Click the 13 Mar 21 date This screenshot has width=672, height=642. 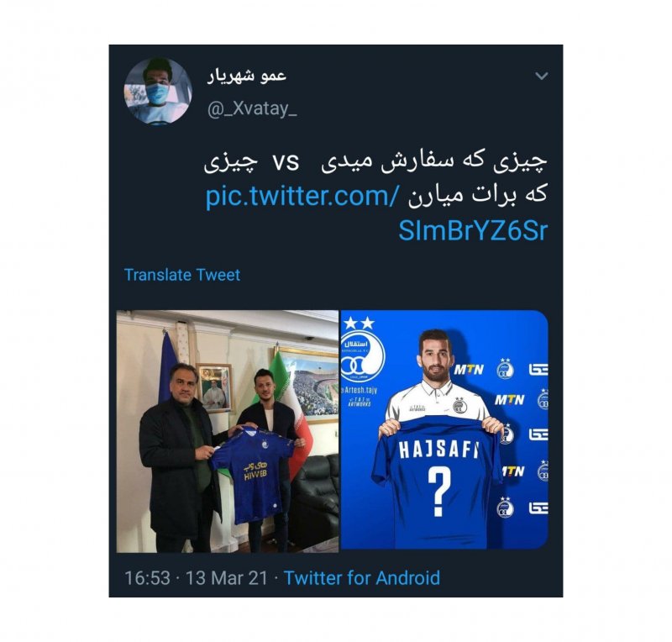[226, 577]
